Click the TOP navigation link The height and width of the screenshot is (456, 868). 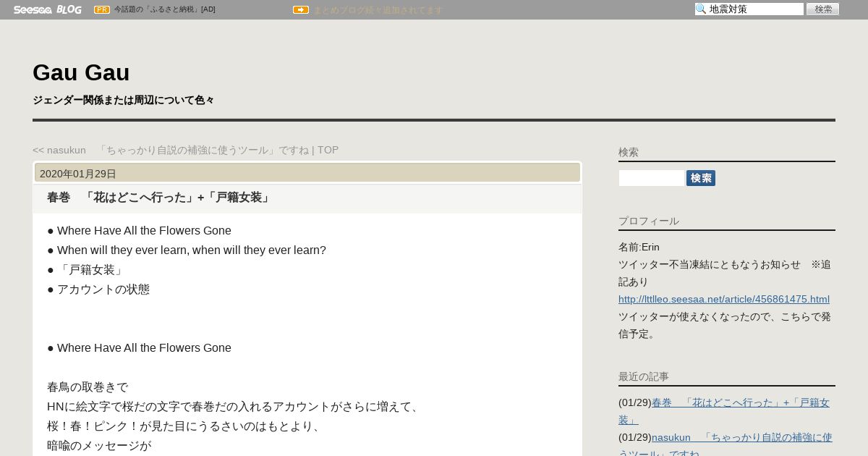point(328,150)
